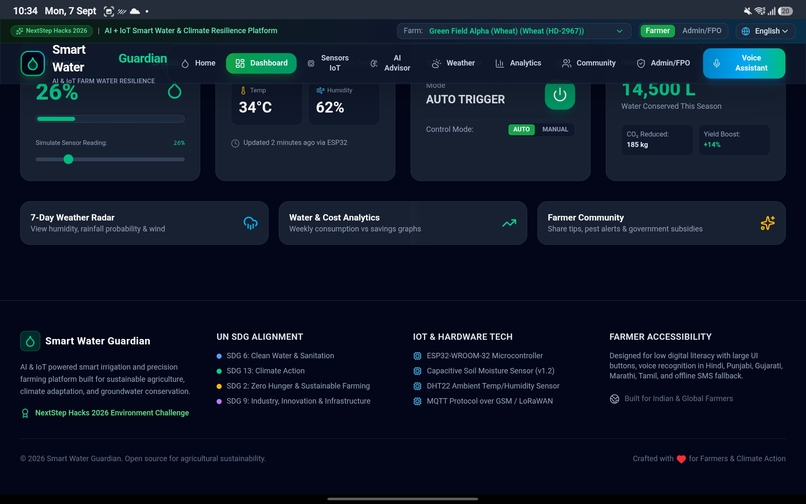Click the AUTO TRIGGER mode label
806x504 pixels.
coord(465,100)
